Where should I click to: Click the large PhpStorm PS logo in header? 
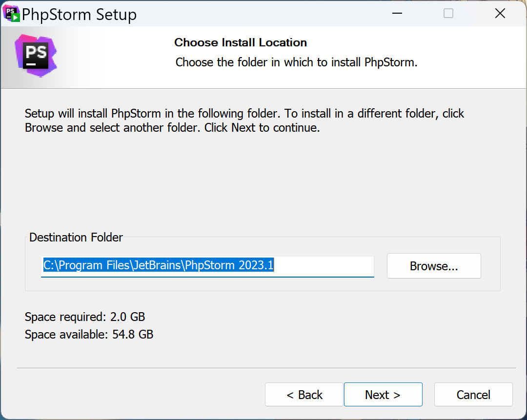pyautogui.click(x=37, y=55)
